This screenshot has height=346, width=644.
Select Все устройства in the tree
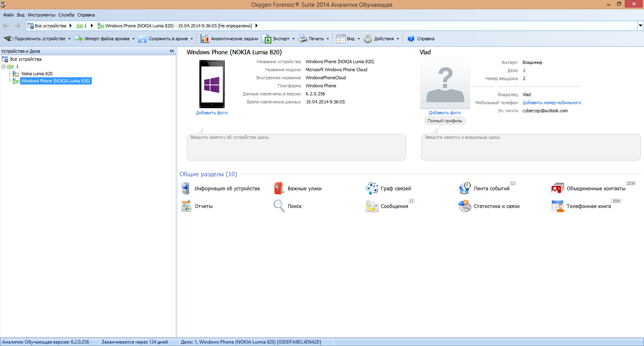(x=26, y=59)
